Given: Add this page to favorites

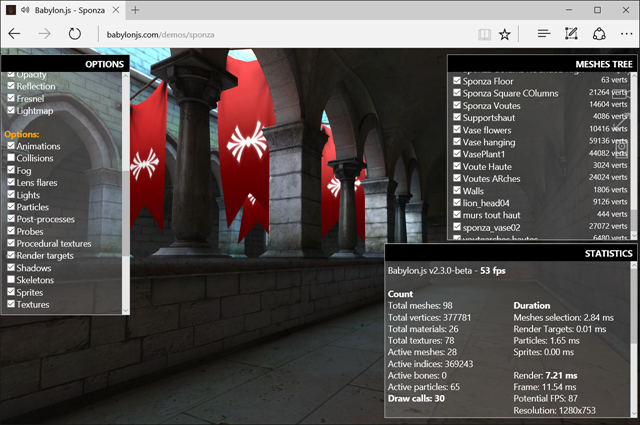Looking at the screenshot, I should pyautogui.click(x=504, y=35).
